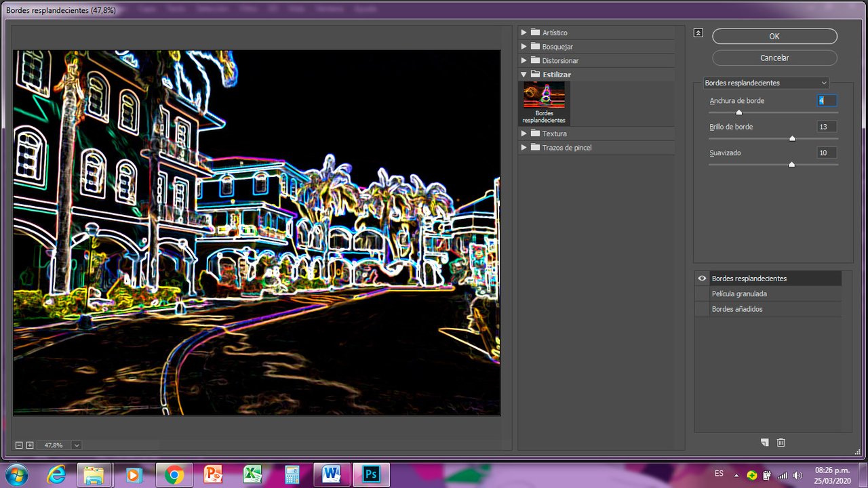Open Google Chrome from the taskbar
The height and width of the screenshot is (488, 868).
174,475
